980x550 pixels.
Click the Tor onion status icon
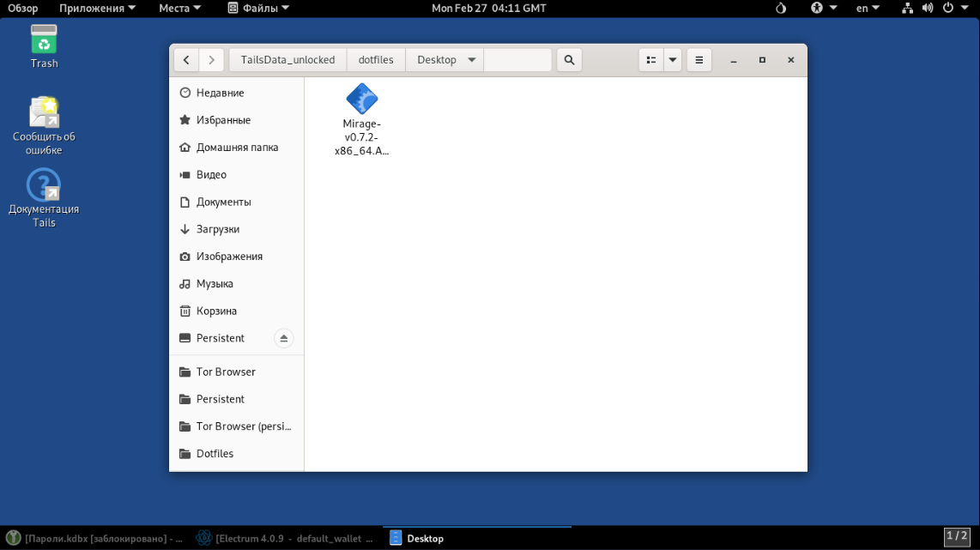click(780, 8)
